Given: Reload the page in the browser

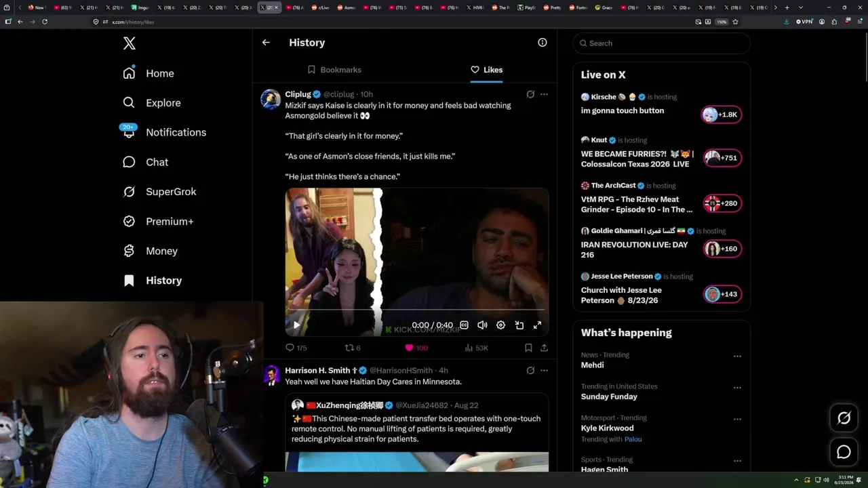Looking at the screenshot, I should click(x=45, y=22).
